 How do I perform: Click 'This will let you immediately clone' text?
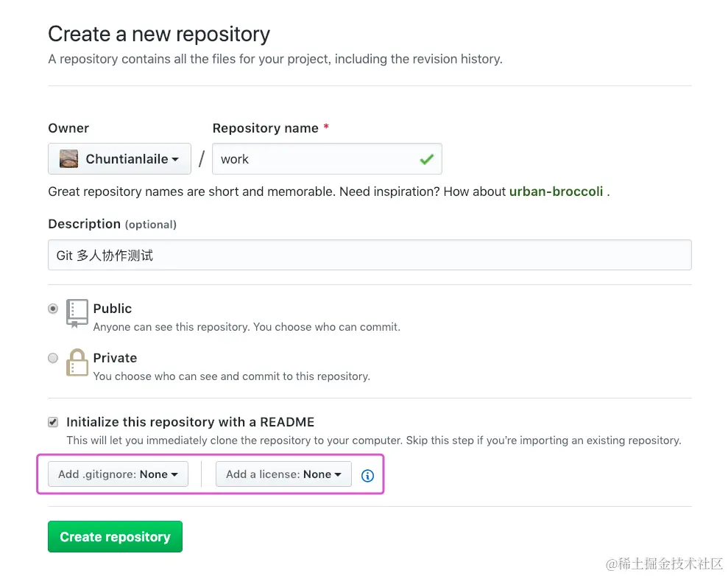[x=374, y=440]
